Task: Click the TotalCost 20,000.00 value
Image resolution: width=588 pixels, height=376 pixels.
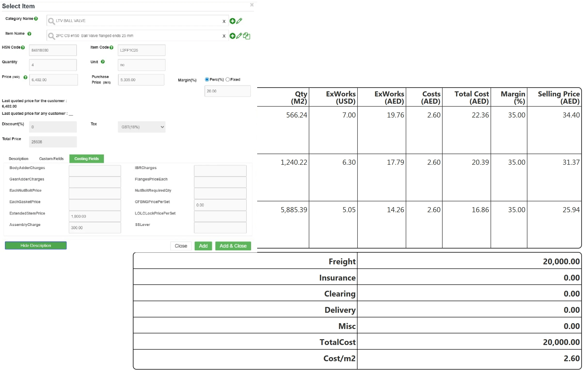Action: [561, 342]
